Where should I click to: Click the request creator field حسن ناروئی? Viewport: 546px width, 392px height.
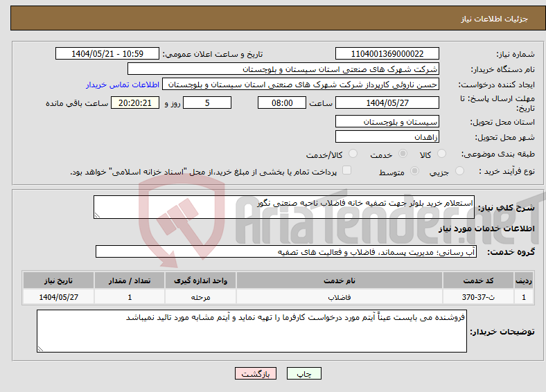[301, 84]
